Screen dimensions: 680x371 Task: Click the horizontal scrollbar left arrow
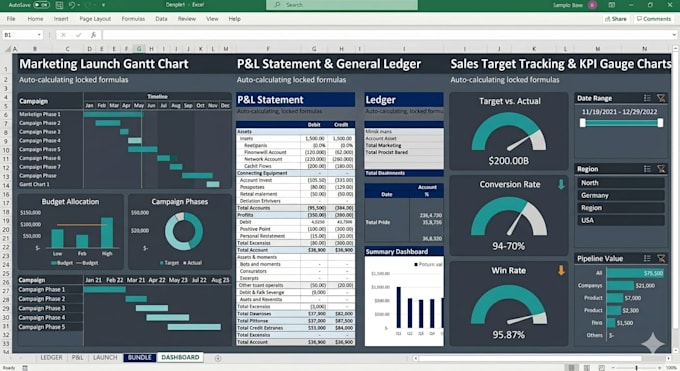(415, 358)
